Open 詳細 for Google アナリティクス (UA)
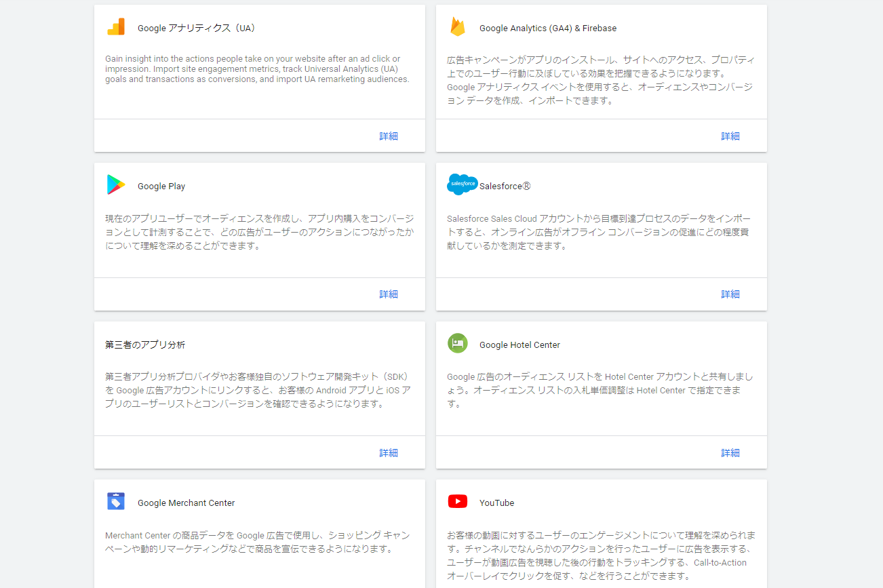 tap(389, 136)
